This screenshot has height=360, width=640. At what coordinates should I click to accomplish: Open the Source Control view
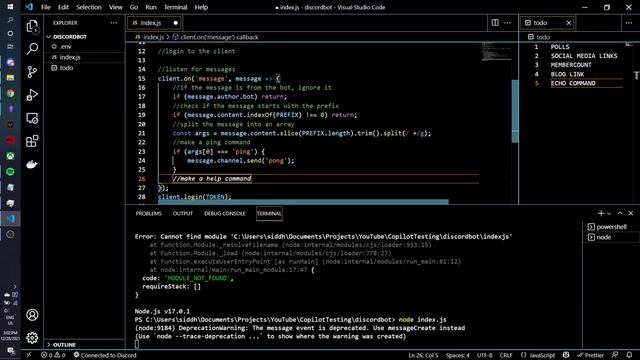[x=32, y=72]
